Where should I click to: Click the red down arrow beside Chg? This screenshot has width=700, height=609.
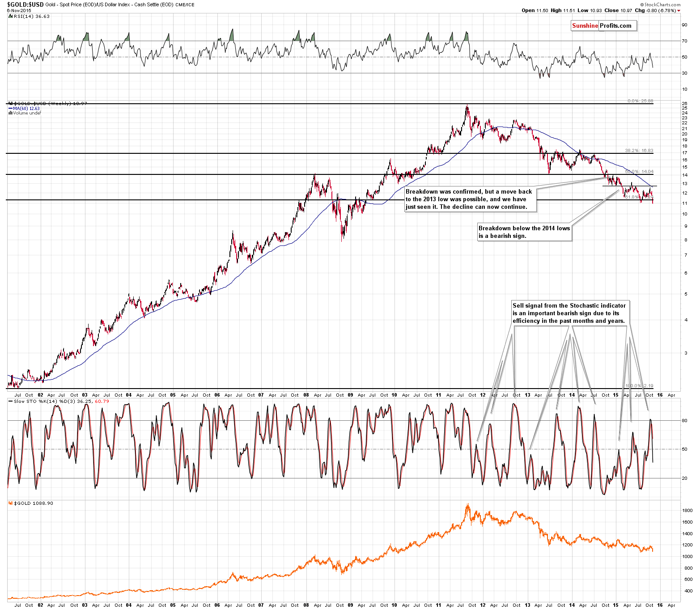679,10
